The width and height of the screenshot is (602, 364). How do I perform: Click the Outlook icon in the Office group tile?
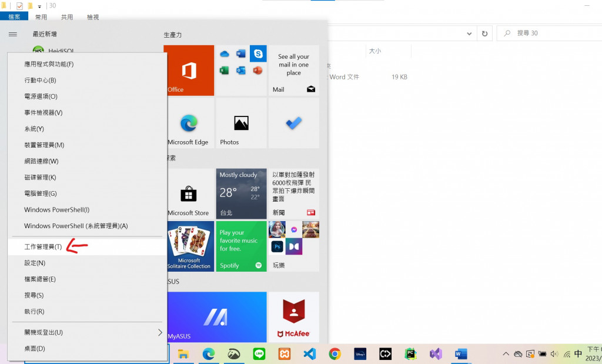pyautogui.click(x=241, y=70)
